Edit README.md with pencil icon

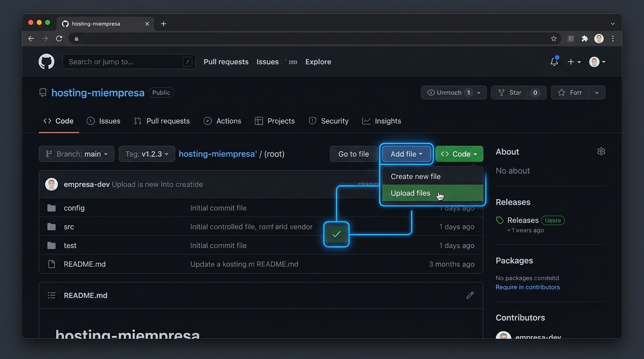point(470,295)
